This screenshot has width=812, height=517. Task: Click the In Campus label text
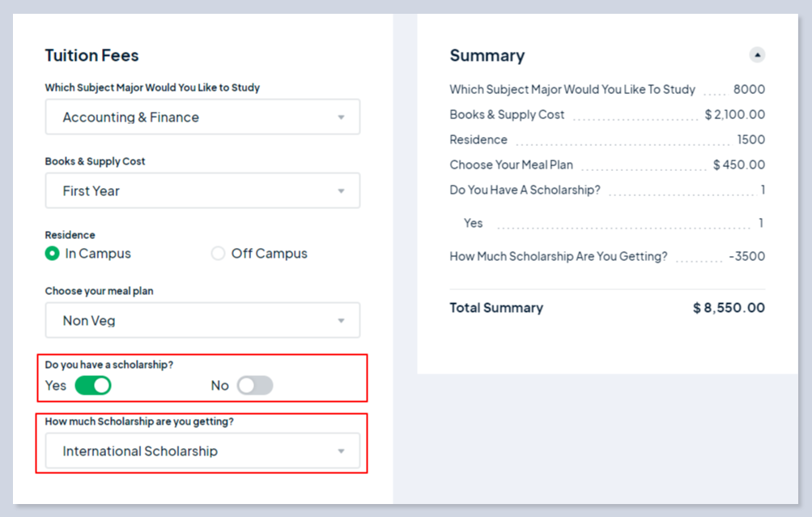pyautogui.click(x=98, y=254)
